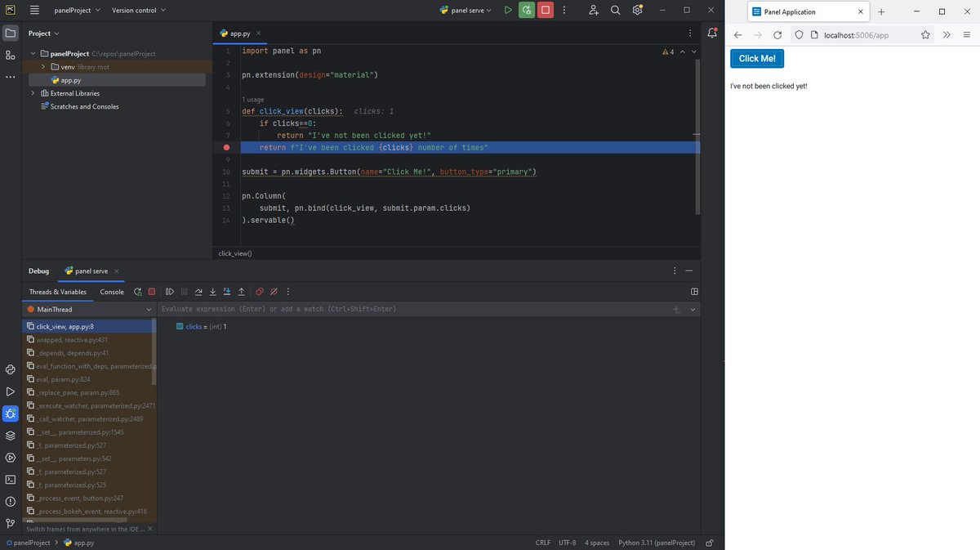Expand the watch expression history dropdown
980x550 pixels.
click(693, 310)
